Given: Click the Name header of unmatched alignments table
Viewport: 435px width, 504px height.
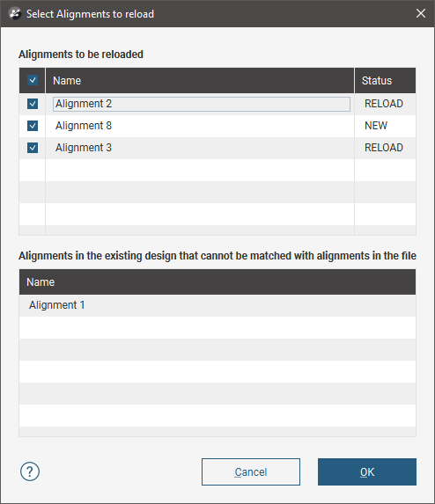Looking at the screenshot, I should pyautogui.click(x=217, y=281).
